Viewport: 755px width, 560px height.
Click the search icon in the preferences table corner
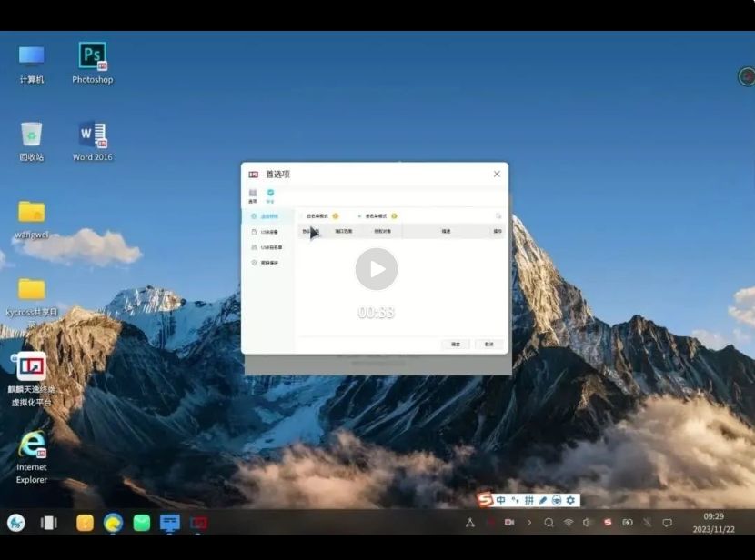498,216
